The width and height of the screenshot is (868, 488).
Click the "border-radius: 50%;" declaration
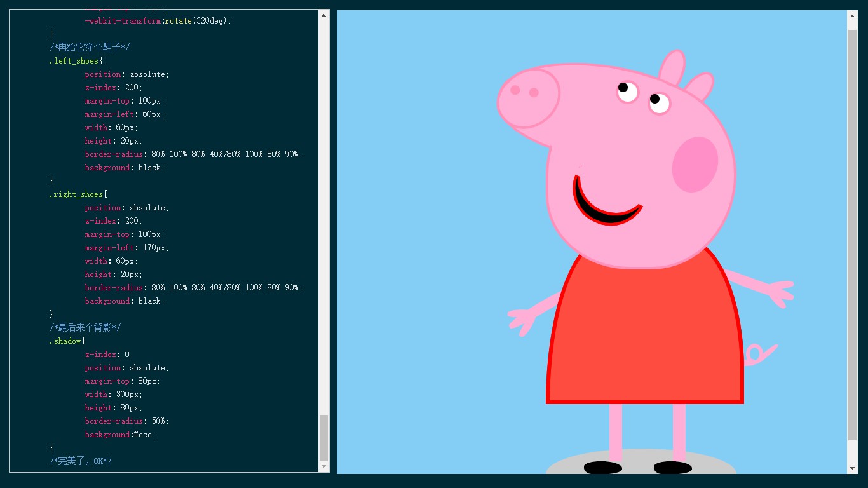127,421
